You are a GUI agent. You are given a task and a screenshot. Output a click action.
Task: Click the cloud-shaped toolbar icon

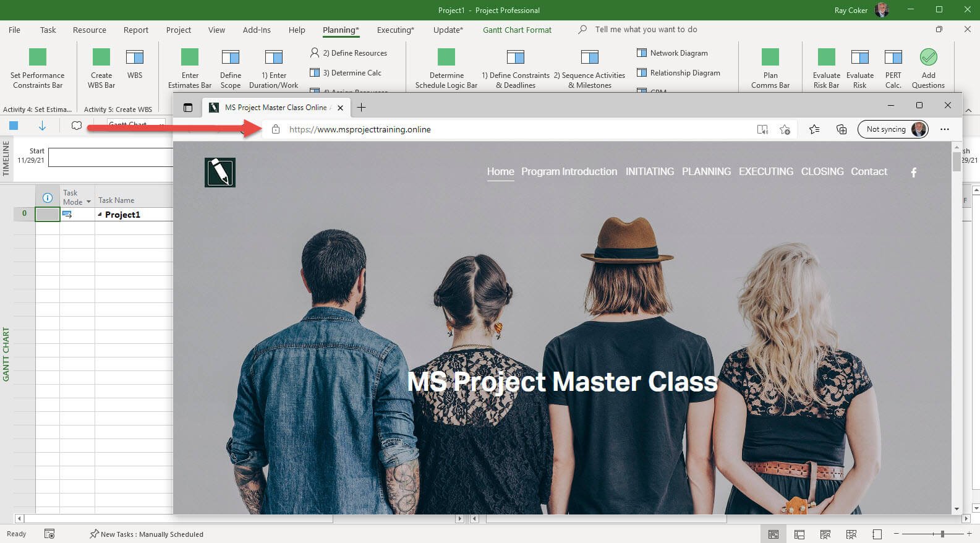point(77,126)
